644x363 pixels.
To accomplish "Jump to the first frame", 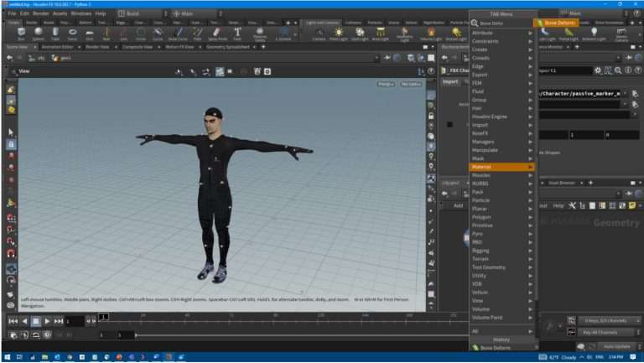I will click(13, 321).
